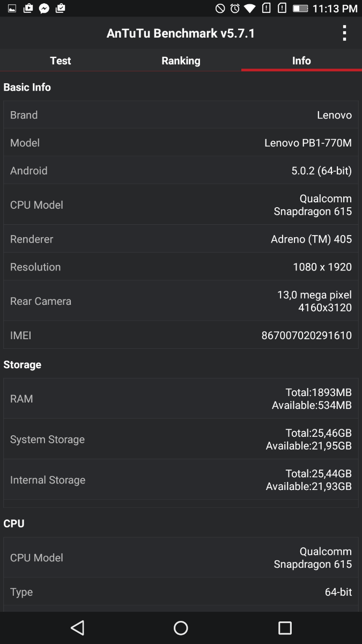This screenshot has height=644, width=362.
Task: Tap the Android back navigation button
Action: [x=78, y=628]
